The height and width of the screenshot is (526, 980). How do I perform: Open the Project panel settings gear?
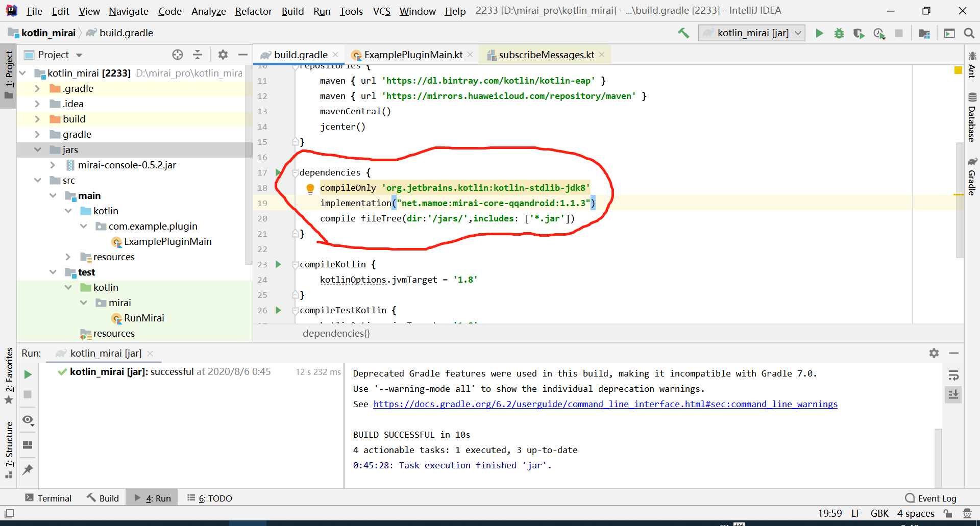[x=223, y=55]
